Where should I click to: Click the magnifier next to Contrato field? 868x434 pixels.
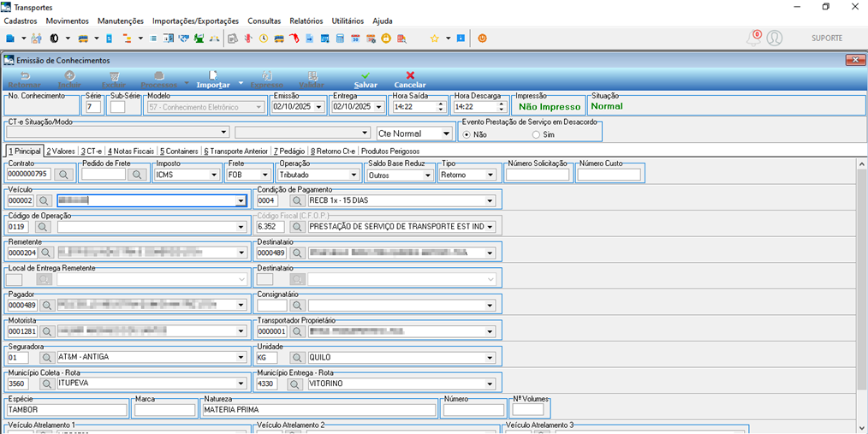pos(63,175)
